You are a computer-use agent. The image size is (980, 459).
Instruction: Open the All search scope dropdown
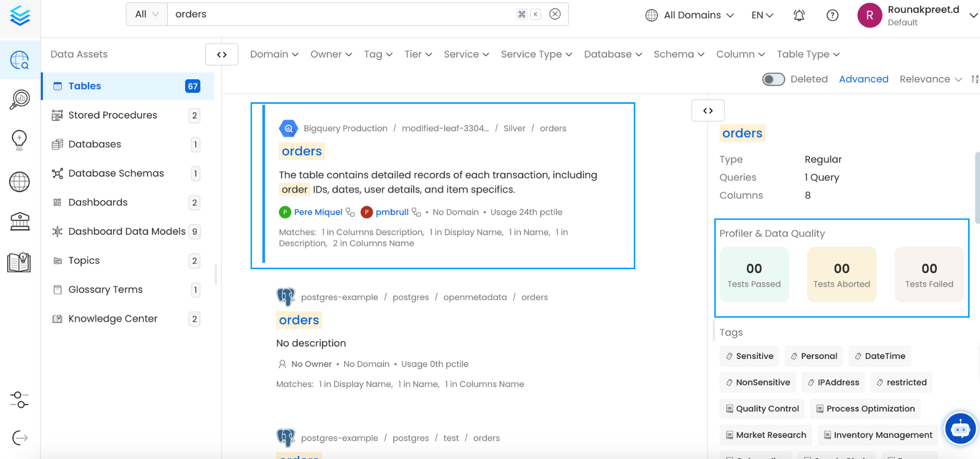click(146, 14)
